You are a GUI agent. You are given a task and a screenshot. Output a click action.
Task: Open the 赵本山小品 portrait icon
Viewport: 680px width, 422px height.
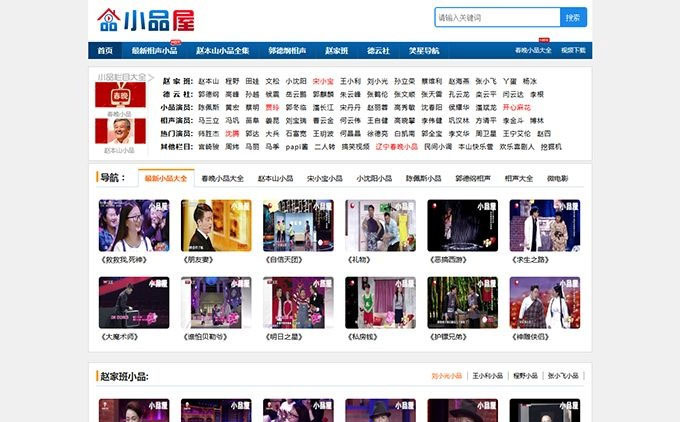[120, 131]
